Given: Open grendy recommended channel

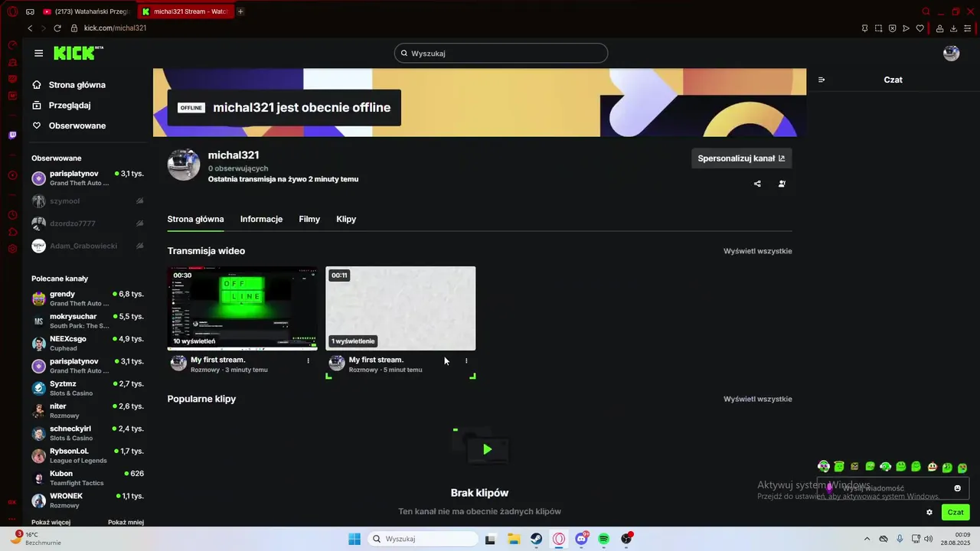Looking at the screenshot, I should pos(88,298).
